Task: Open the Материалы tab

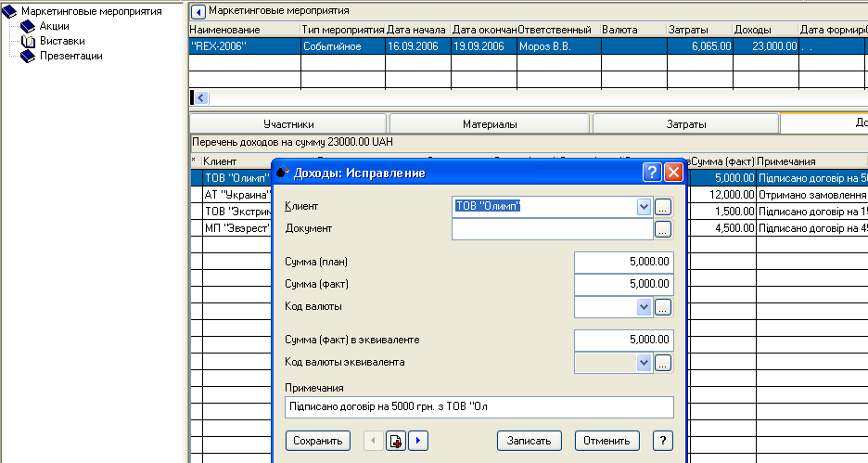Action: point(490,123)
